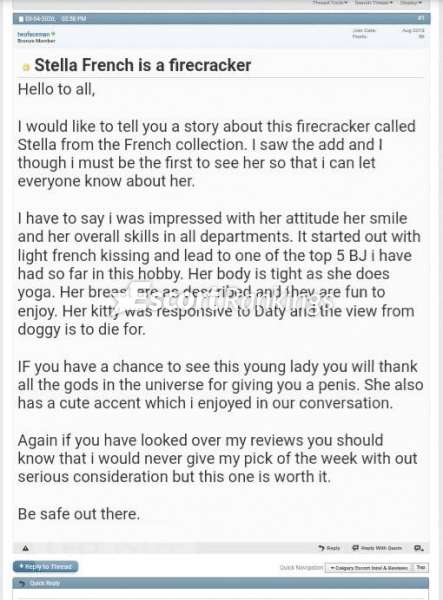Image resolution: width=443 pixels, height=600 pixels.
Task: Click the Top button in Quick Navigation
Action: tap(421, 567)
